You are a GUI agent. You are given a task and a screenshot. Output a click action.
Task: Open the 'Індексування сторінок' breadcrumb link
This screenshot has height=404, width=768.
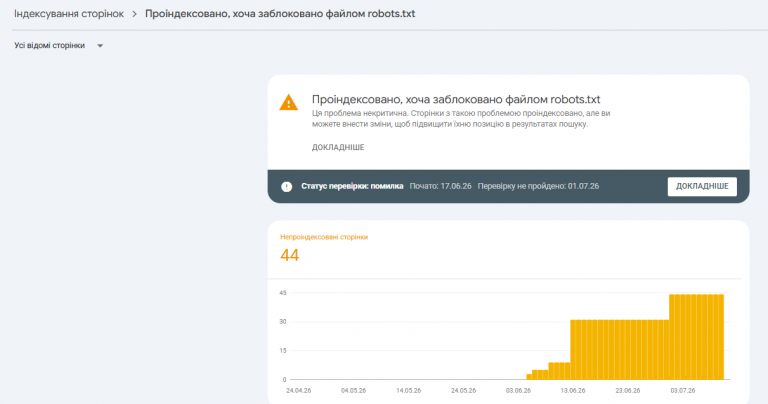69,14
